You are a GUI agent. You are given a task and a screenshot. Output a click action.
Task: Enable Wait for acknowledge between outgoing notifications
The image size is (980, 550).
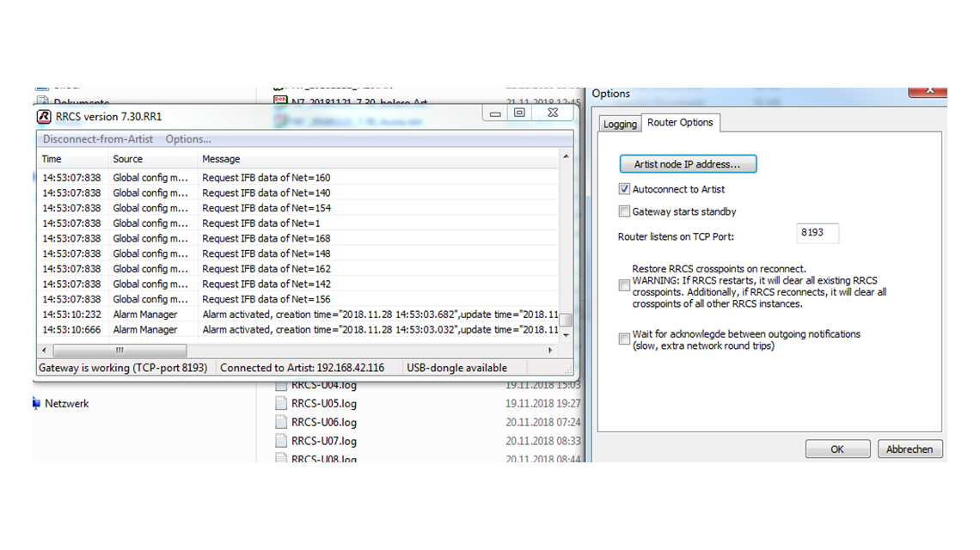624,339
